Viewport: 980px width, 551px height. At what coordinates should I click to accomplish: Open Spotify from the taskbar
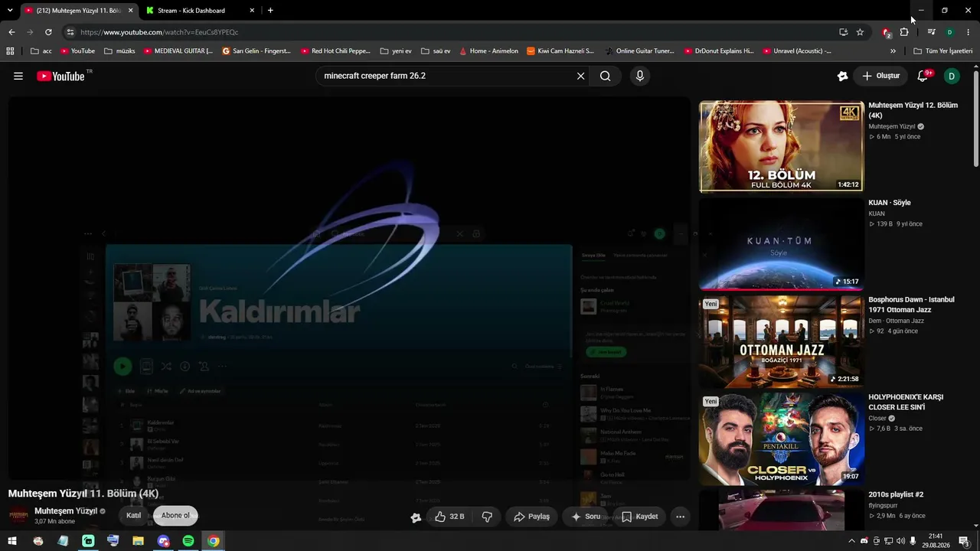point(188,541)
